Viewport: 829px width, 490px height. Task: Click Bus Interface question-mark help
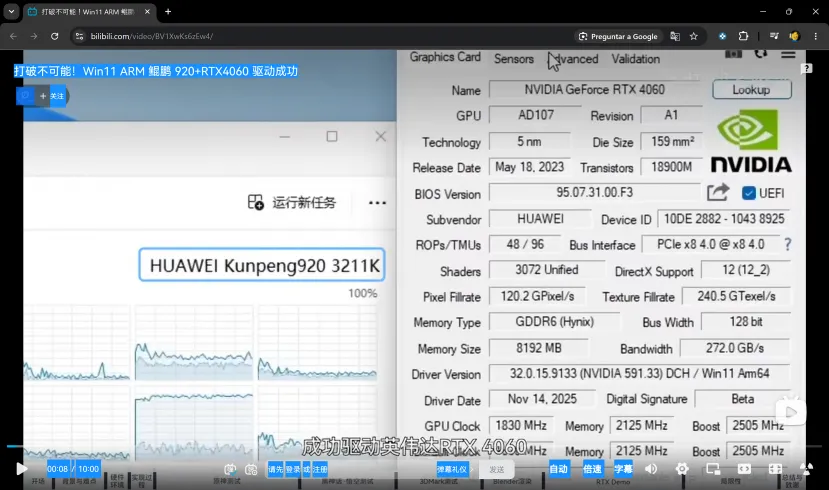pyautogui.click(x=788, y=244)
